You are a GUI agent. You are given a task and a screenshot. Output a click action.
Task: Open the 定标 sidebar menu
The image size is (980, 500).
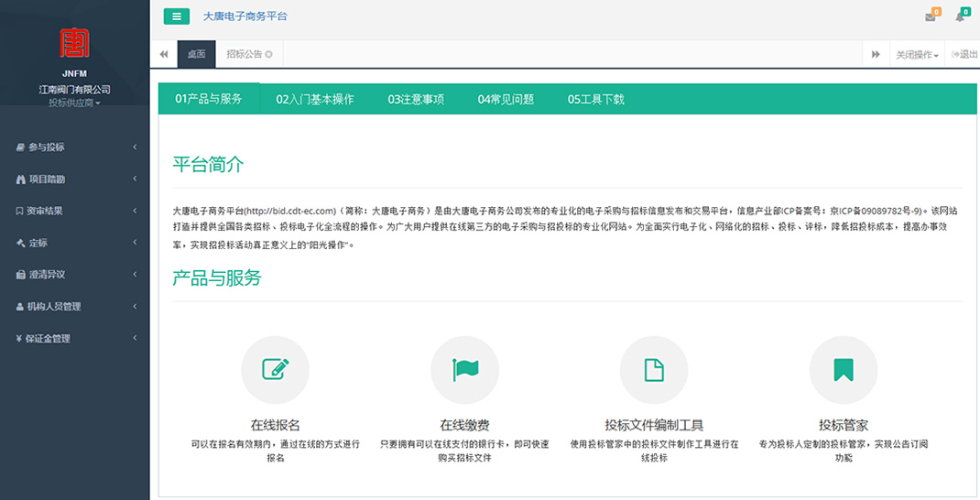(75, 243)
